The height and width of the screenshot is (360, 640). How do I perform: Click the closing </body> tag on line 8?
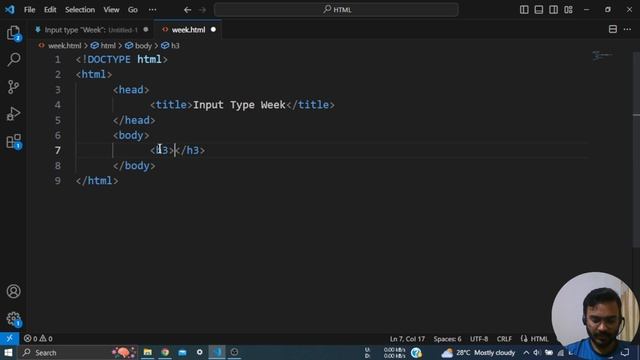(134, 166)
